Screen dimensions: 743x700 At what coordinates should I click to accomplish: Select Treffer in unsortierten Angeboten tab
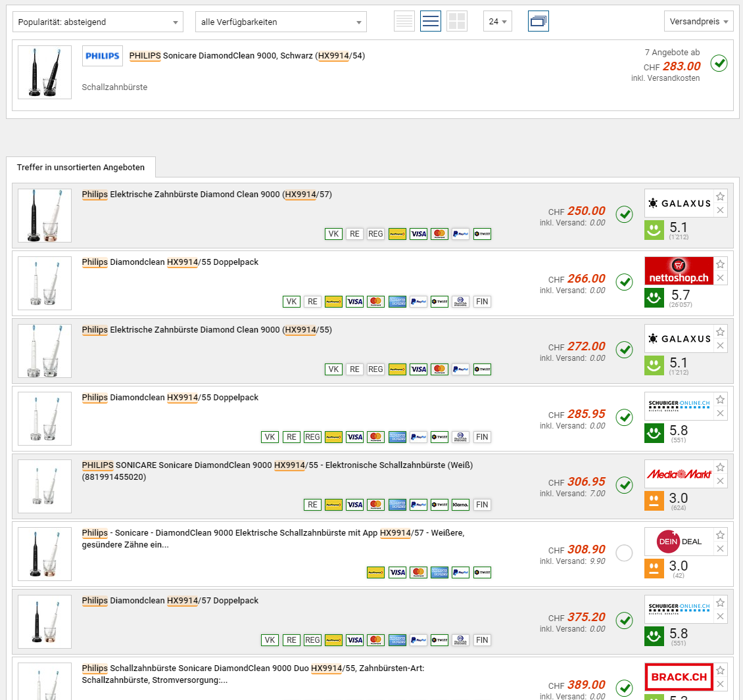coord(81,168)
